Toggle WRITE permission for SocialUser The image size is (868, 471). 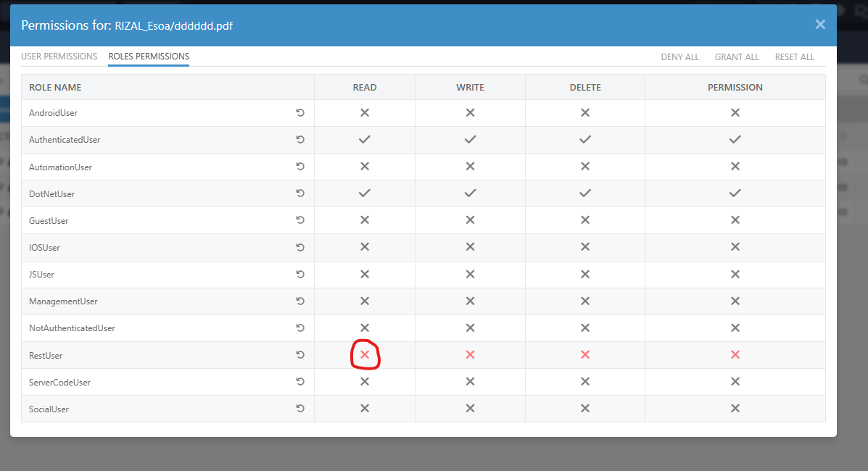point(470,409)
